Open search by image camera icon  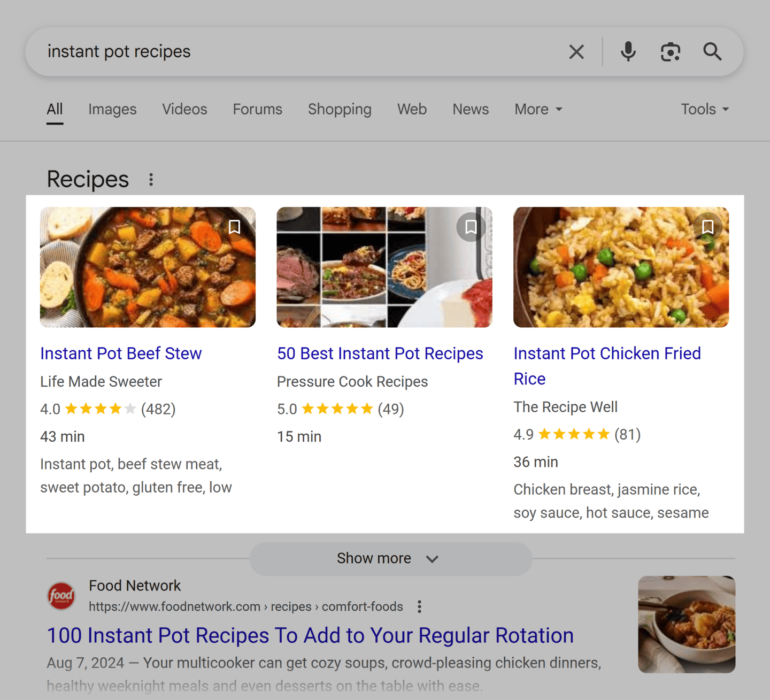click(x=670, y=52)
